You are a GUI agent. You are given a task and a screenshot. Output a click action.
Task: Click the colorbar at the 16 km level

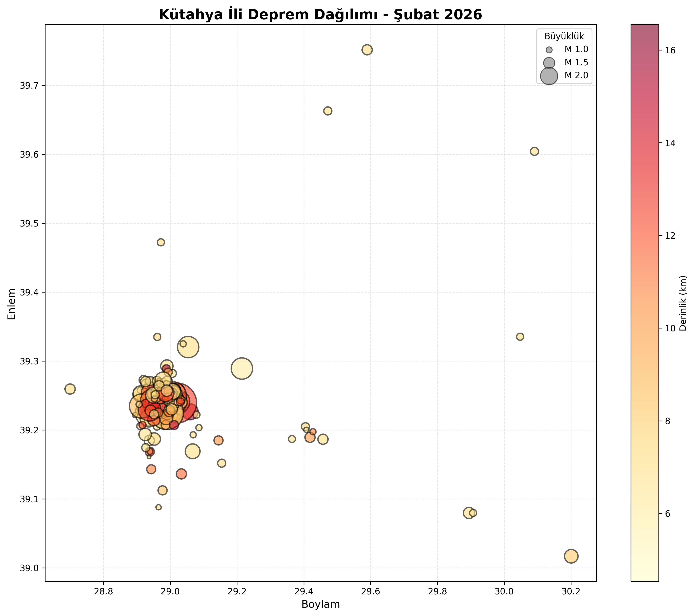pyautogui.click(x=645, y=50)
